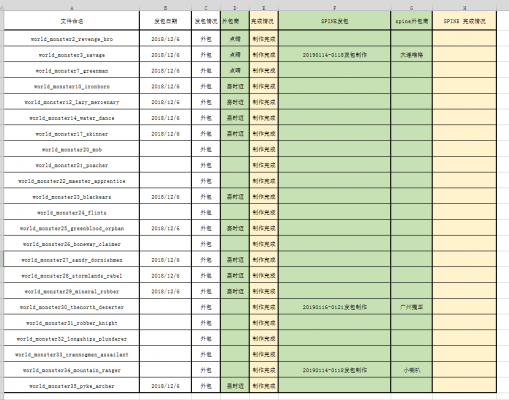Click the SPINE 完成情况 header cell
This screenshot has width=509, height=400.
(465, 21)
